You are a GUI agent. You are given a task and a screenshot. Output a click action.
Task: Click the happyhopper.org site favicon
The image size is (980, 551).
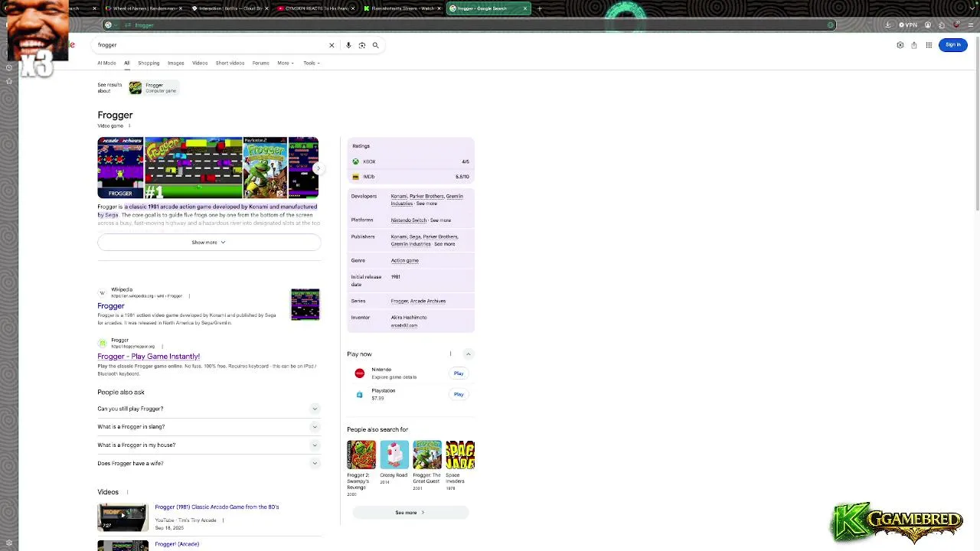[x=102, y=343]
